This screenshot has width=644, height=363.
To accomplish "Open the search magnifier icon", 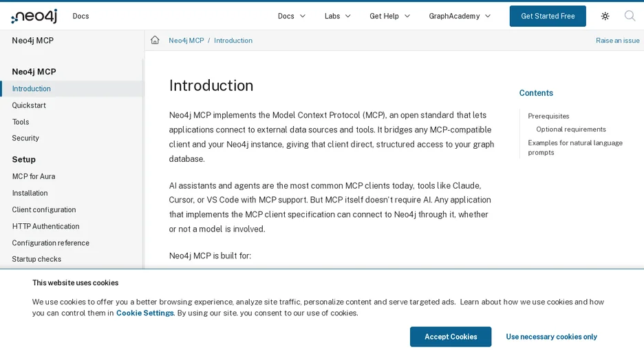I will (630, 16).
